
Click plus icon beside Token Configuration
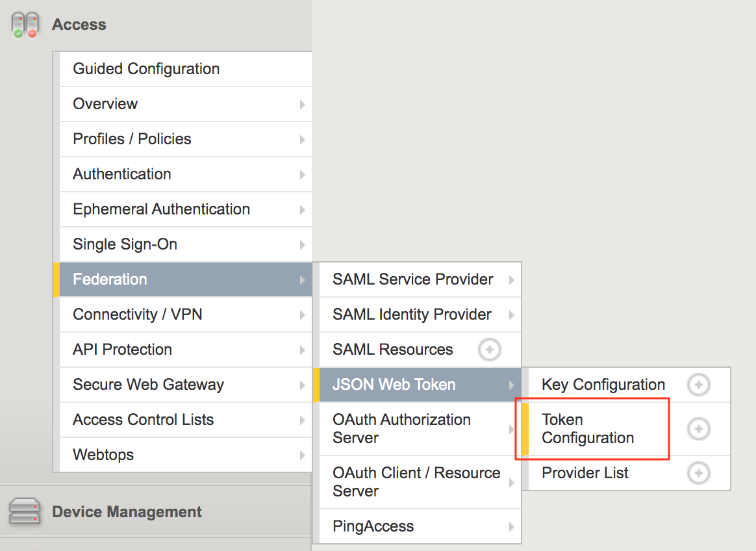click(x=699, y=429)
